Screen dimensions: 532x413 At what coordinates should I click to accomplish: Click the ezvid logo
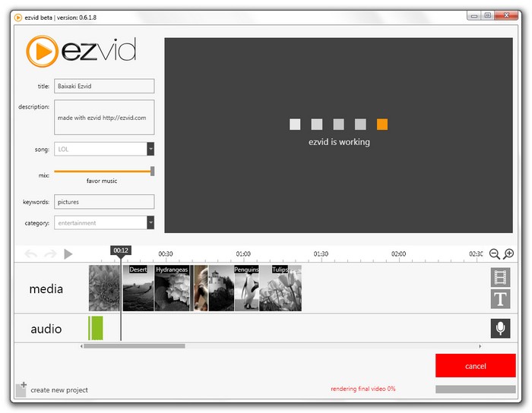[81, 51]
